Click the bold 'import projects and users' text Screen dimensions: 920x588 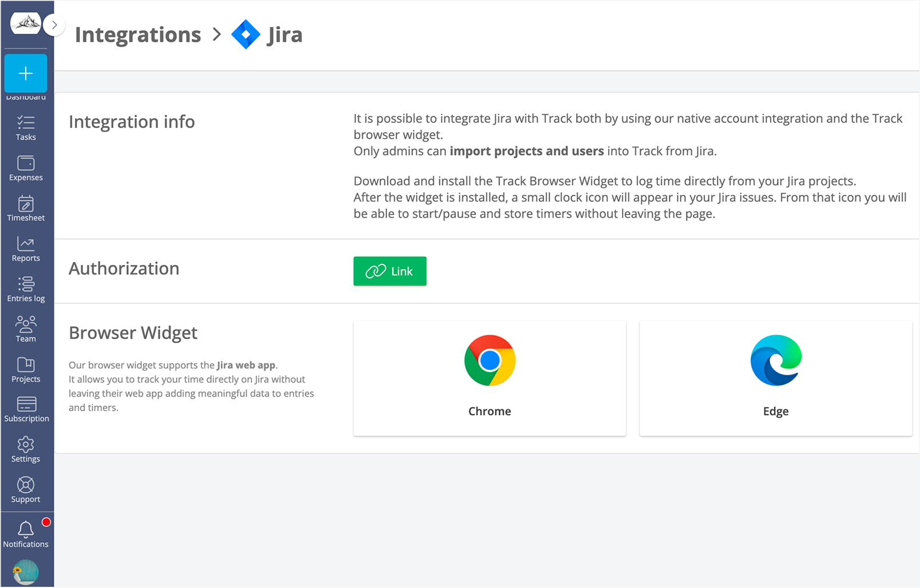526,151
